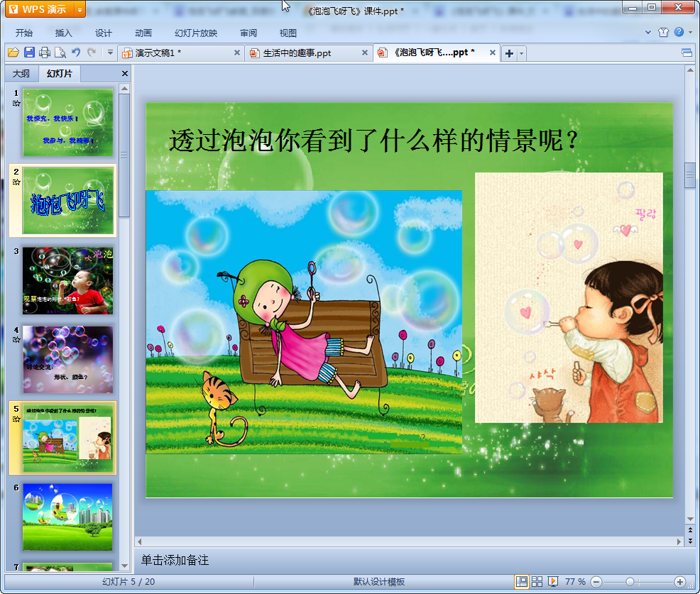
Task: Expand the help dropdown arrow
Action: point(690,32)
